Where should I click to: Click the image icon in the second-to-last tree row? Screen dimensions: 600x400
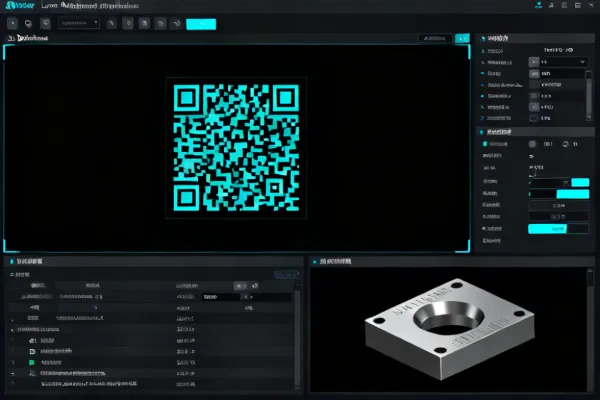[x=33, y=373]
